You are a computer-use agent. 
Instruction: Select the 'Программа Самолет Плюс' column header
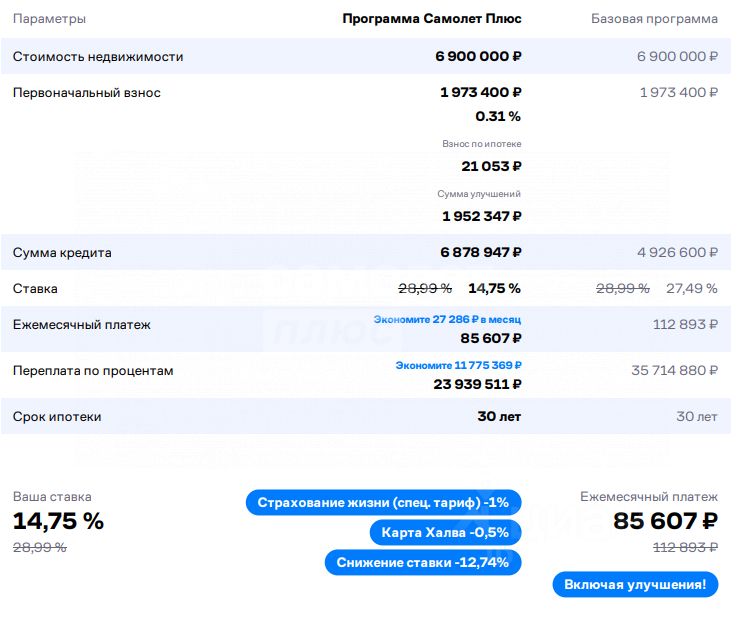click(x=432, y=19)
